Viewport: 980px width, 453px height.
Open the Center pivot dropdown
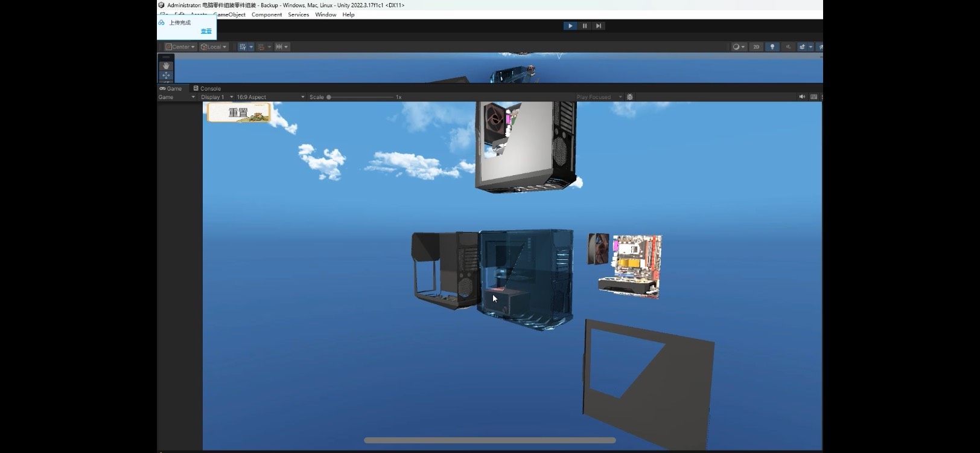[180, 47]
